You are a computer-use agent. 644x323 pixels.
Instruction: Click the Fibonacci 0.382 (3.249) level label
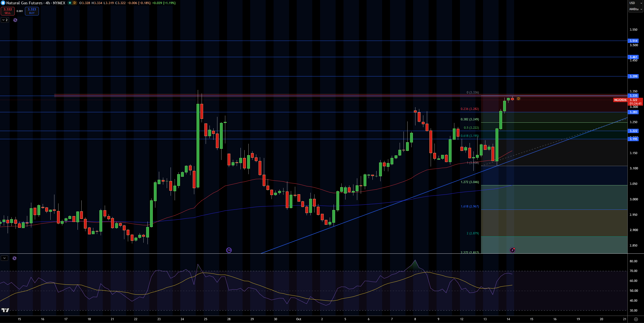click(x=470, y=119)
